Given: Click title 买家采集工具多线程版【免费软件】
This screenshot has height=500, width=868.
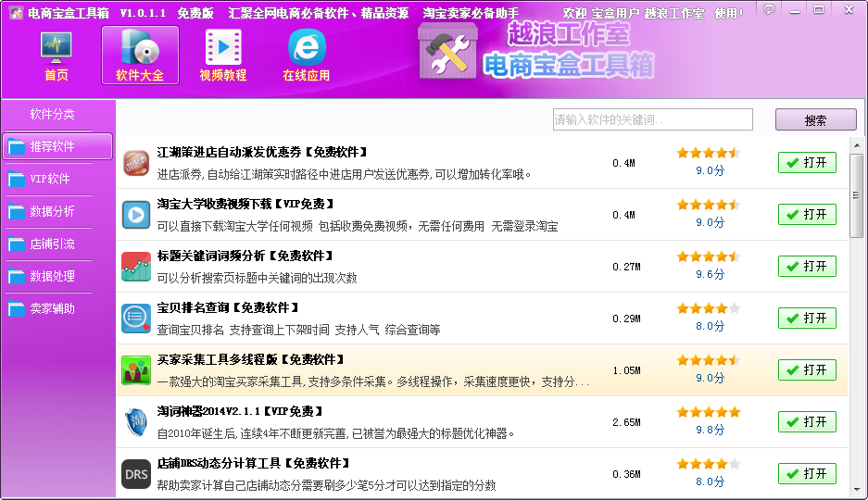Looking at the screenshot, I should (x=251, y=359).
